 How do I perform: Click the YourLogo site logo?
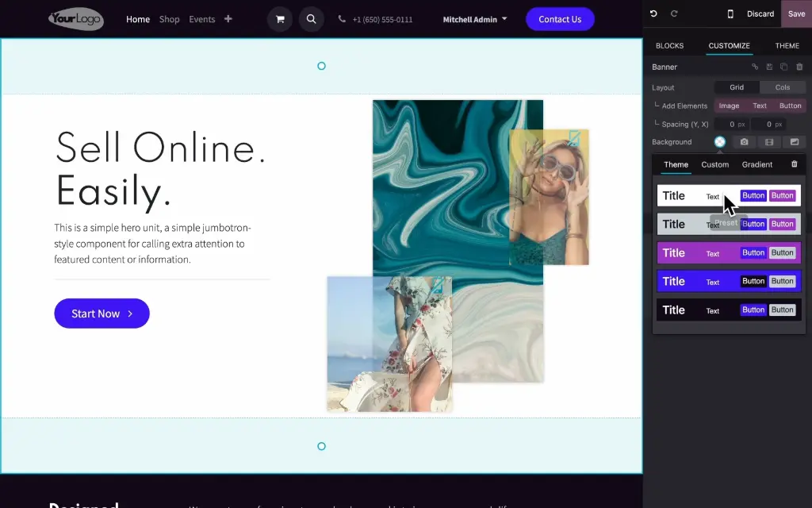(75, 19)
